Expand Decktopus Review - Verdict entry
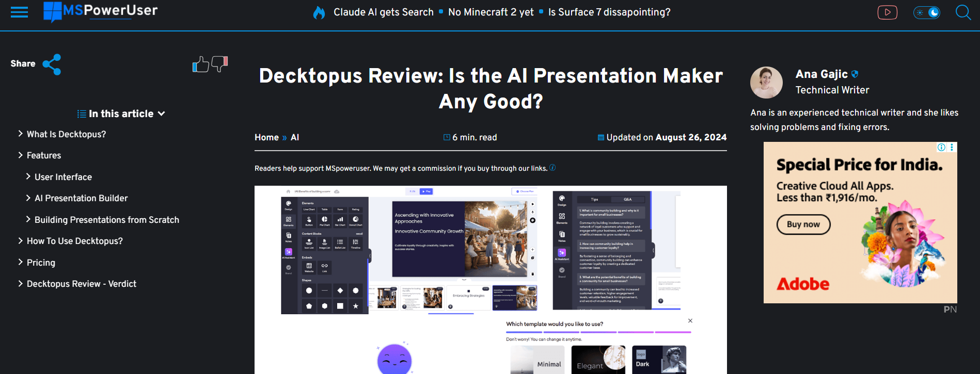 coord(21,283)
